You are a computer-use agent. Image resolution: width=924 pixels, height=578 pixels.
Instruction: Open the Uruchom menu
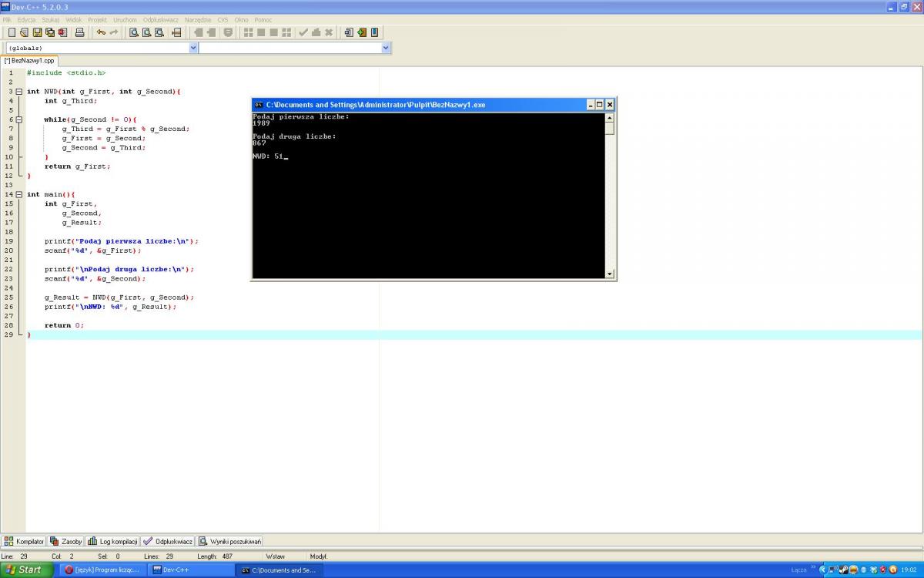click(125, 19)
